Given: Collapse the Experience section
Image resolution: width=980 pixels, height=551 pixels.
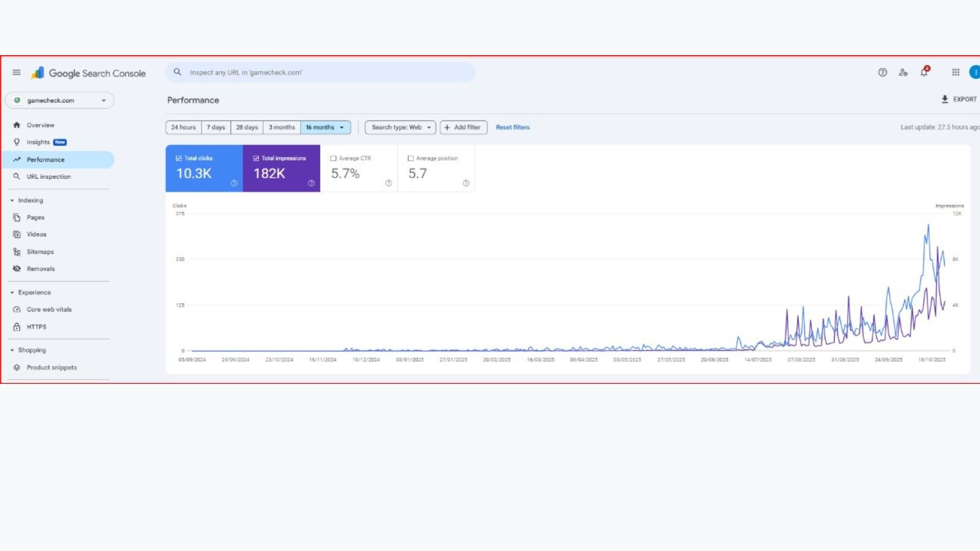Looking at the screenshot, I should [12, 293].
